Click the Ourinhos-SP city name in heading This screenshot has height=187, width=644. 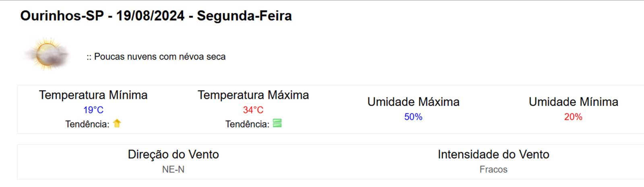tap(62, 16)
